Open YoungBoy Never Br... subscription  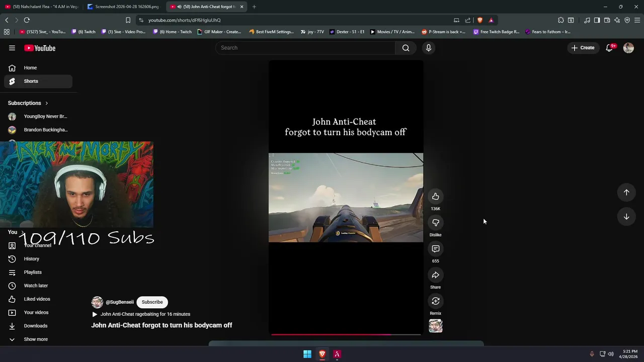point(38,116)
